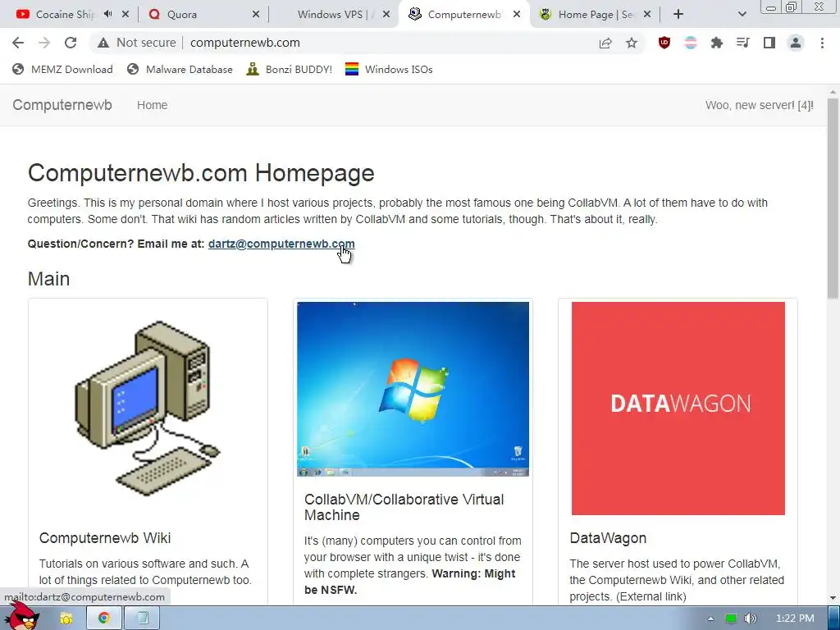Click the DataWagon card title
The image size is (840, 630).
[x=608, y=538]
